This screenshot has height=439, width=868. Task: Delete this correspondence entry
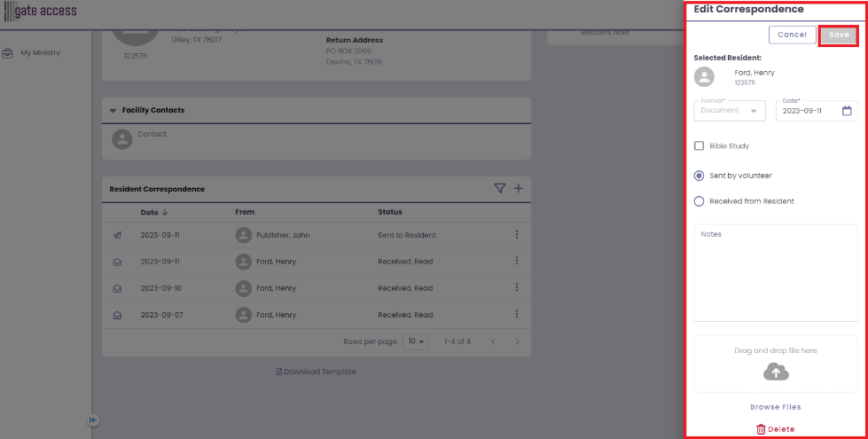pyautogui.click(x=776, y=429)
